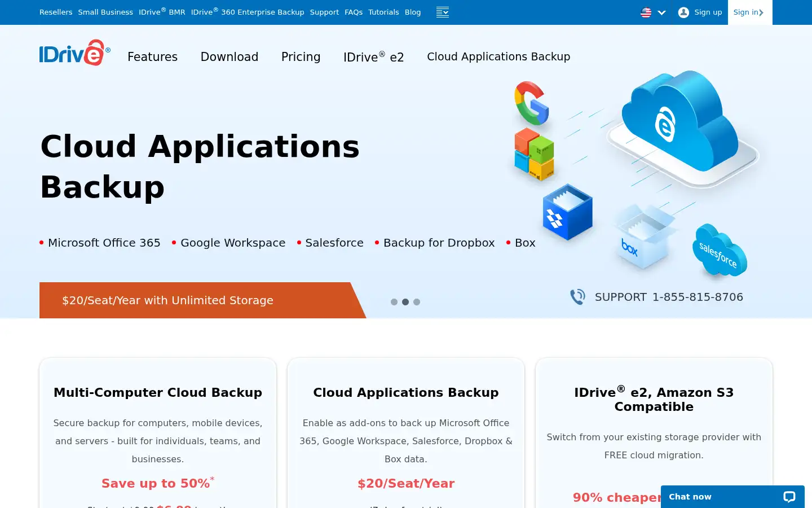Click the chat bubble icon
This screenshot has height=508, width=812.
(x=789, y=497)
